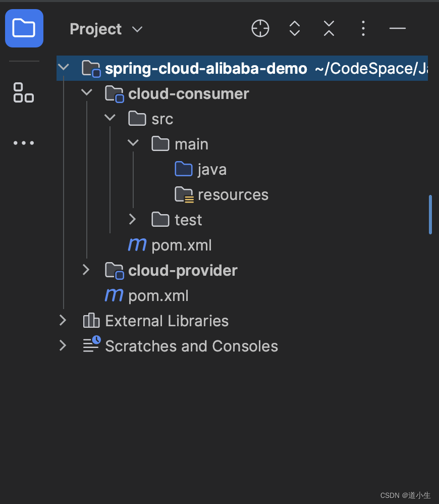Open the Structure tool window icon

point(23,92)
